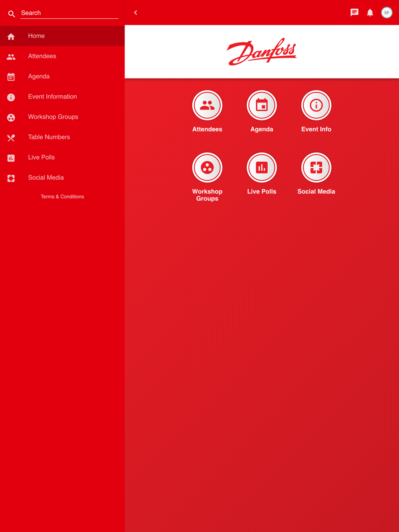Open the chat messages icon
Image resolution: width=399 pixels, height=532 pixels.
(x=354, y=13)
